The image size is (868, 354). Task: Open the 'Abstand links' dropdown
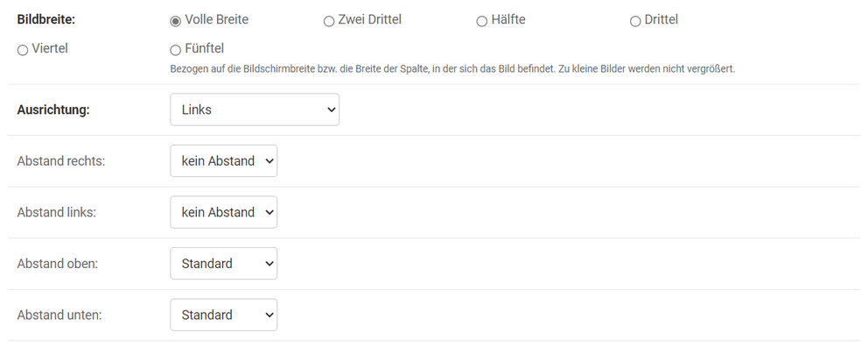click(223, 212)
